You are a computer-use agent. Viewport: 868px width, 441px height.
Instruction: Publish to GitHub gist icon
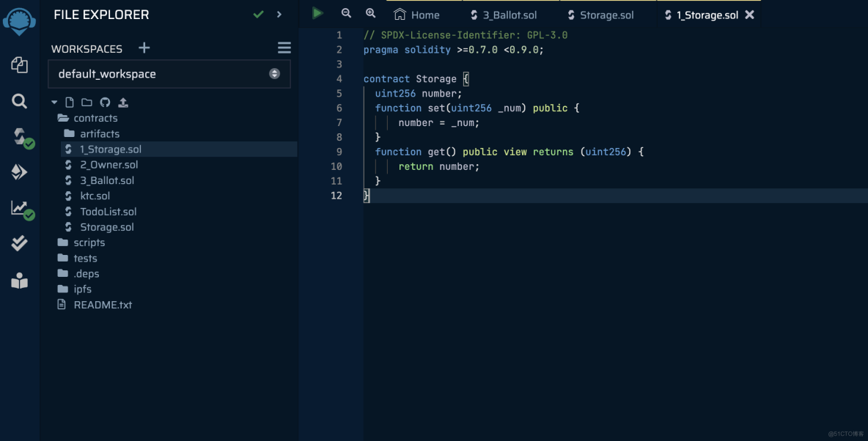click(x=105, y=103)
